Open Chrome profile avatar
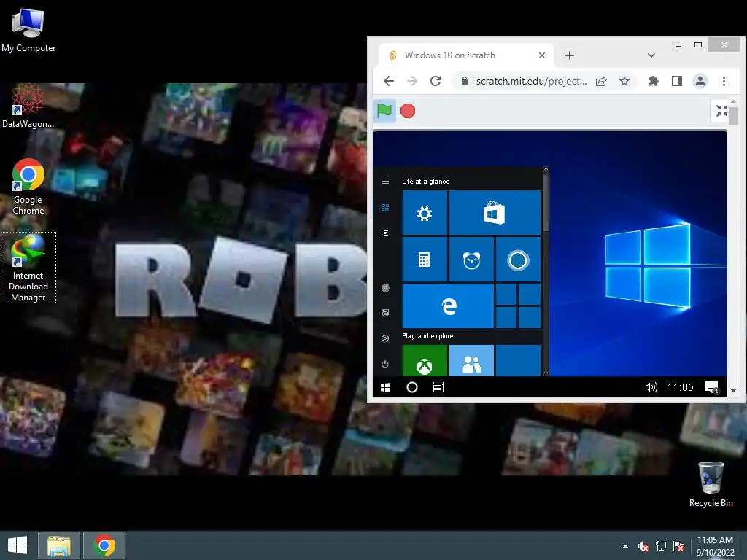 (x=700, y=81)
